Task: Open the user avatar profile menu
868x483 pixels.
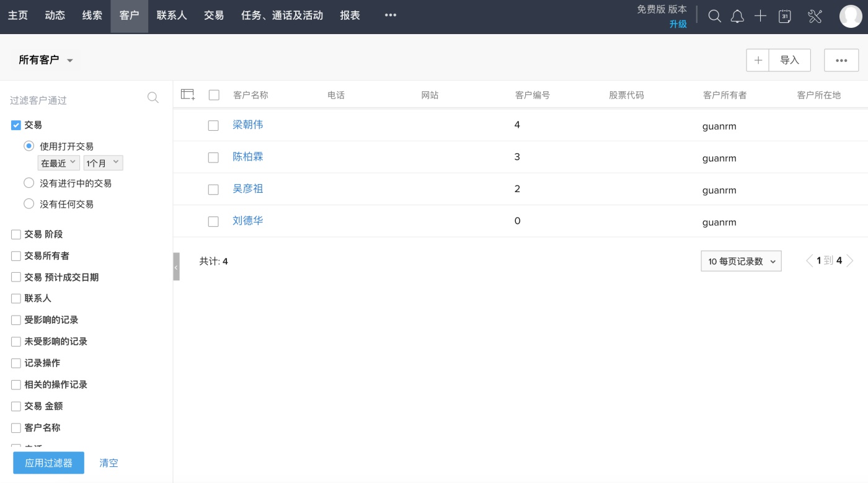Action: tap(851, 16)
